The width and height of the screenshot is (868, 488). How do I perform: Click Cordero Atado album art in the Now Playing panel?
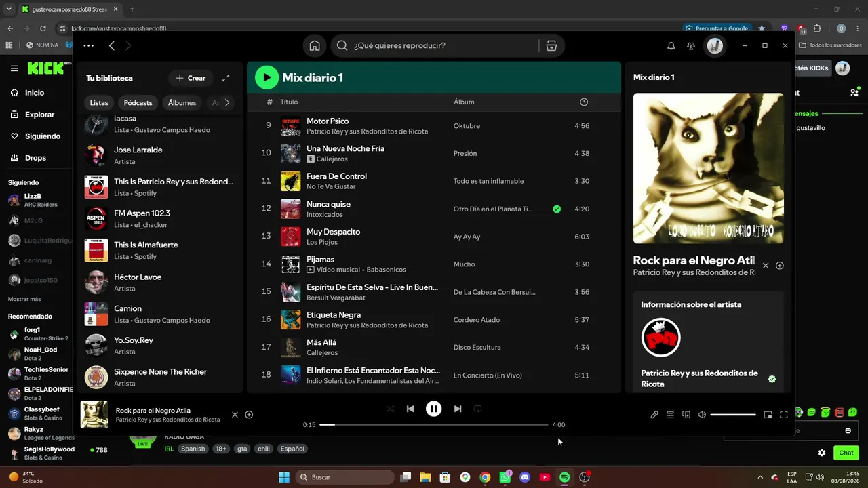(x=708, y=168)
